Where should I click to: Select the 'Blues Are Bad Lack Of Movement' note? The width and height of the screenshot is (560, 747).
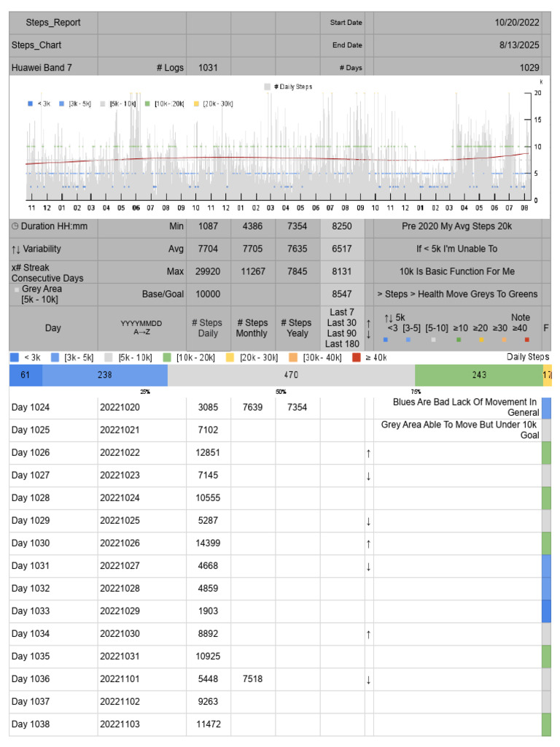tap(457, 408)
